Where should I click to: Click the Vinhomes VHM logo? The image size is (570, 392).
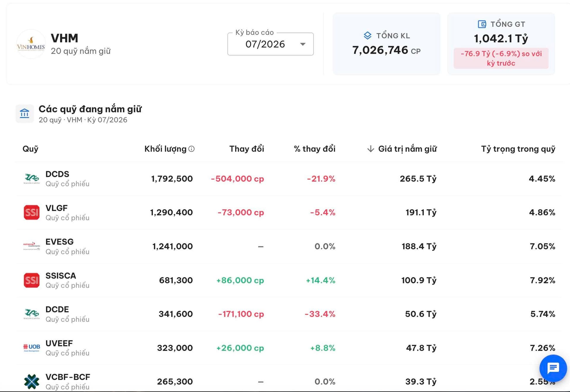coord(31,44)
